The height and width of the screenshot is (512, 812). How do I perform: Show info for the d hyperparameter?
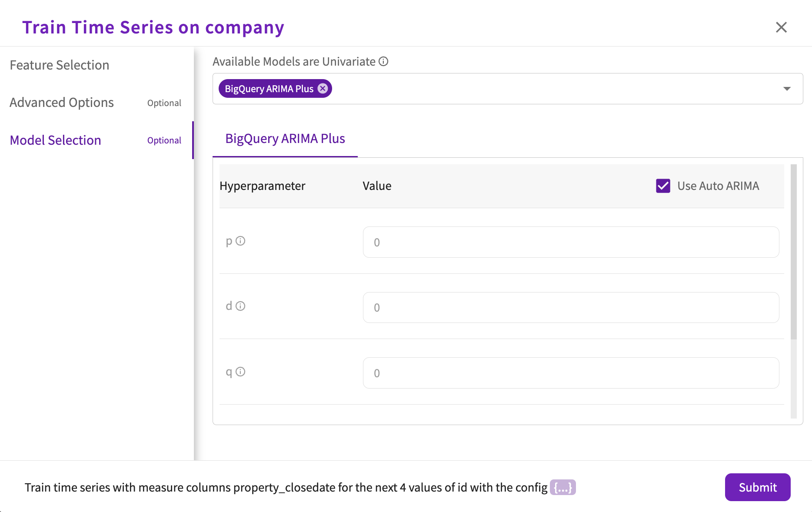pos(240,306)
